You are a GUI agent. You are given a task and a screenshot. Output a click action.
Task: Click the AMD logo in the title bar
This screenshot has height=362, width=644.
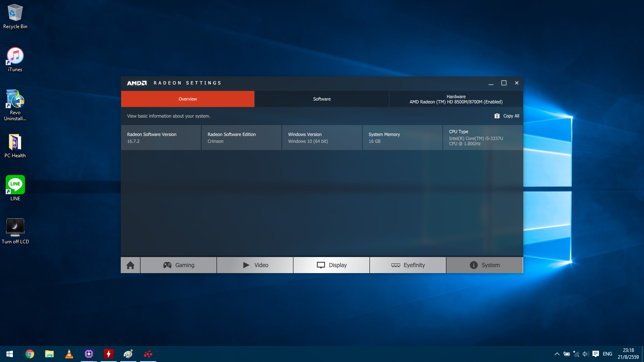pyautogui.click(x=137, y=83)
